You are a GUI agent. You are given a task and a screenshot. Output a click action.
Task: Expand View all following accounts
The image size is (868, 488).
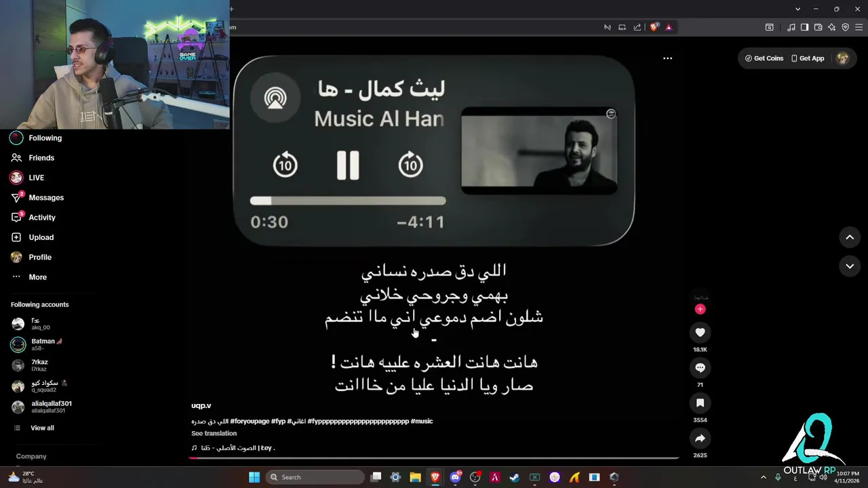pyautogui.click(x=34, y=428)
